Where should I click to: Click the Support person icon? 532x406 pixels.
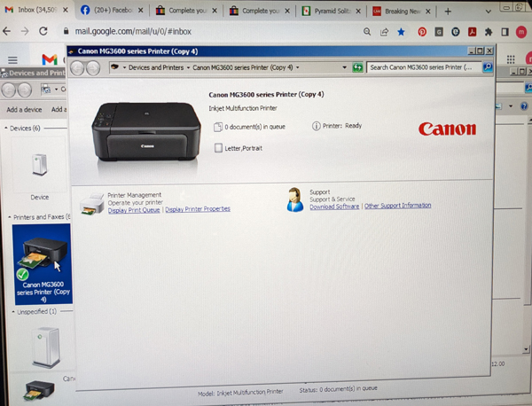click(294, 199)
